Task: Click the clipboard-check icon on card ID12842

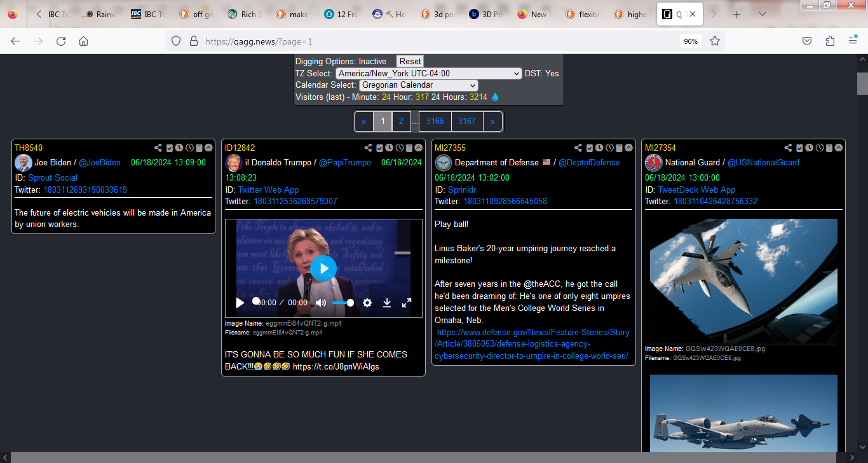Action: (x=380, y=148)
